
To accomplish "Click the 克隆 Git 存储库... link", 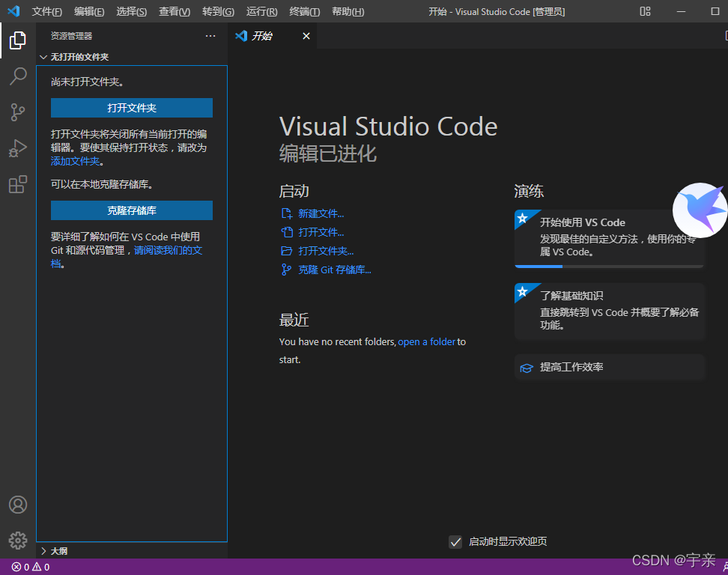I will pos(334,270).
